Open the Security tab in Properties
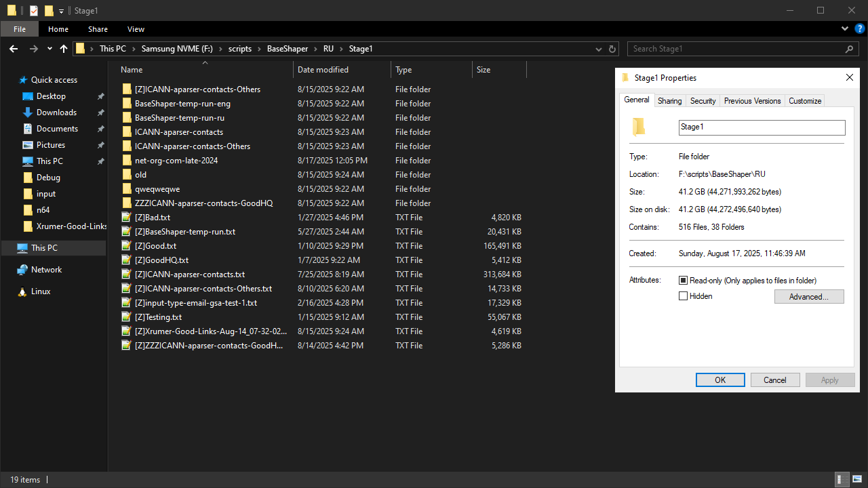 [703, 101]
